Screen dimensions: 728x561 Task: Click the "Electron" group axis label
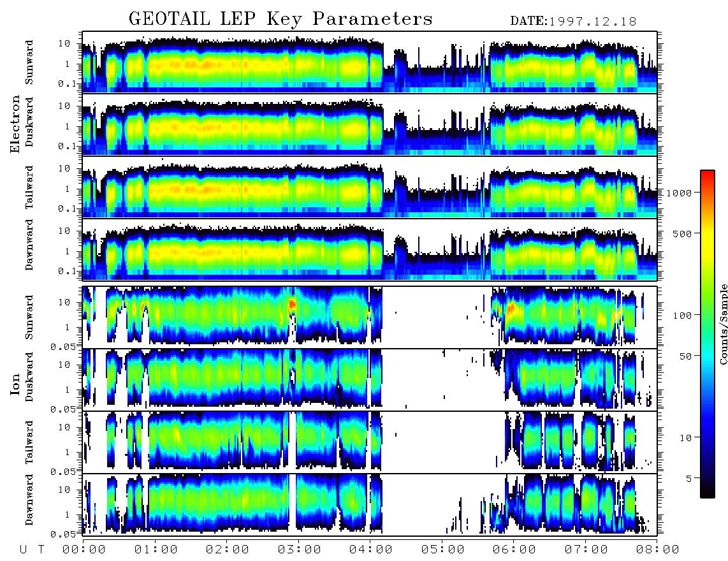(x=15, y=124)
